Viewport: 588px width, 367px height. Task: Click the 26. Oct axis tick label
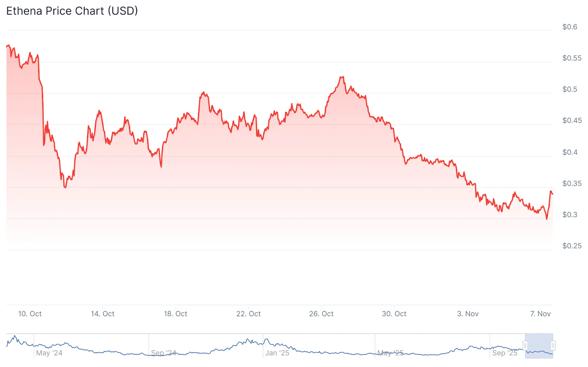[321, 314]
